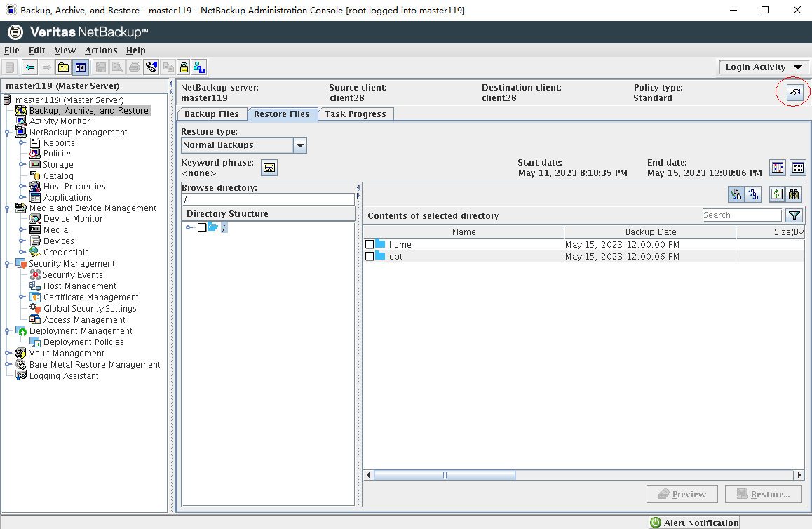Select Activity Monitor in the tree

click(60, 121)
